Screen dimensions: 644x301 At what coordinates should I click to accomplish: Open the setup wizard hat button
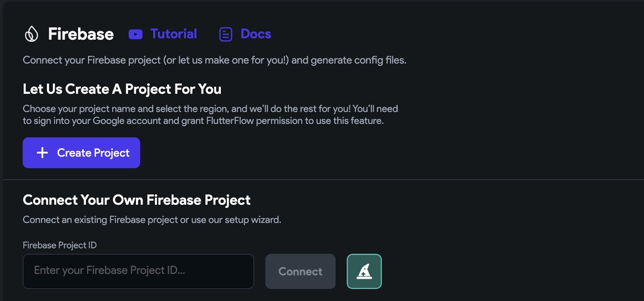(364, 271)
